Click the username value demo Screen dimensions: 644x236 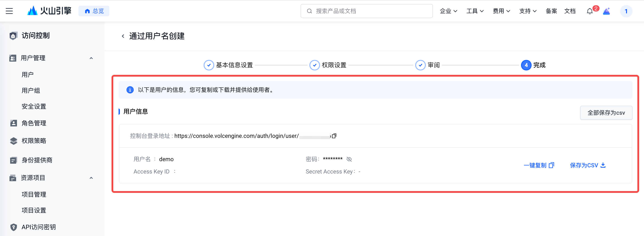pyautogui.click(x=166, y=159)
